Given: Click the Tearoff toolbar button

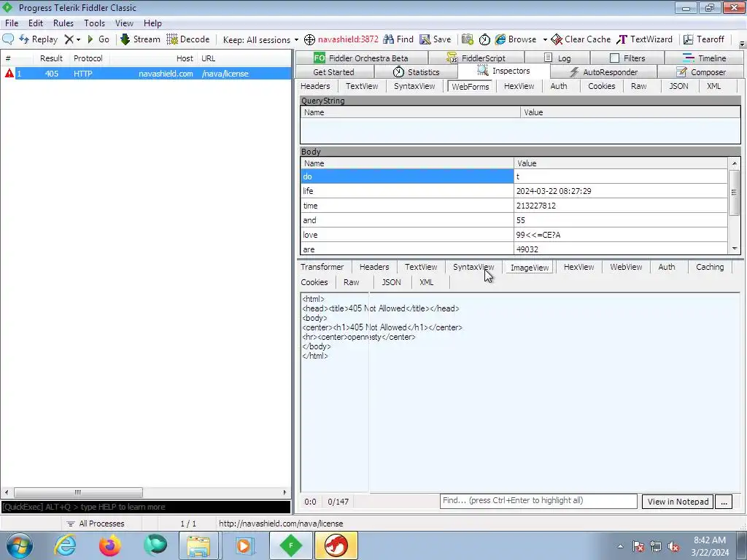Looking at the screenshot, I should coord(704,39).
